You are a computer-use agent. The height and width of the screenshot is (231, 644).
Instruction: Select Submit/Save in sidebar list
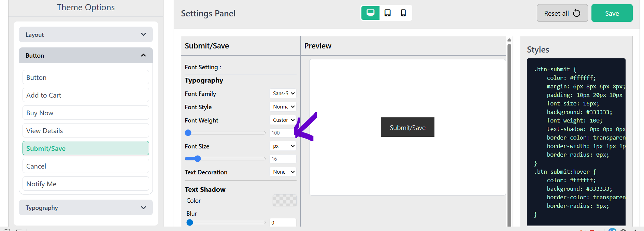[86, 148]
